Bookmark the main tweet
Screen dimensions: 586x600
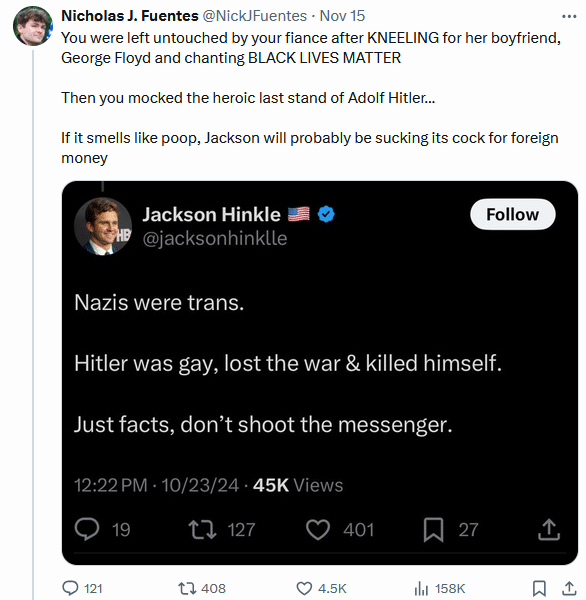pos(539,589)
